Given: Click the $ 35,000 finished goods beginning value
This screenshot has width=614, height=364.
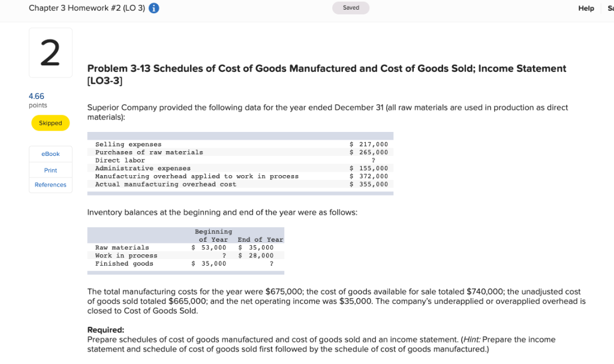Looking at the screenshot, I should point(209,264).
